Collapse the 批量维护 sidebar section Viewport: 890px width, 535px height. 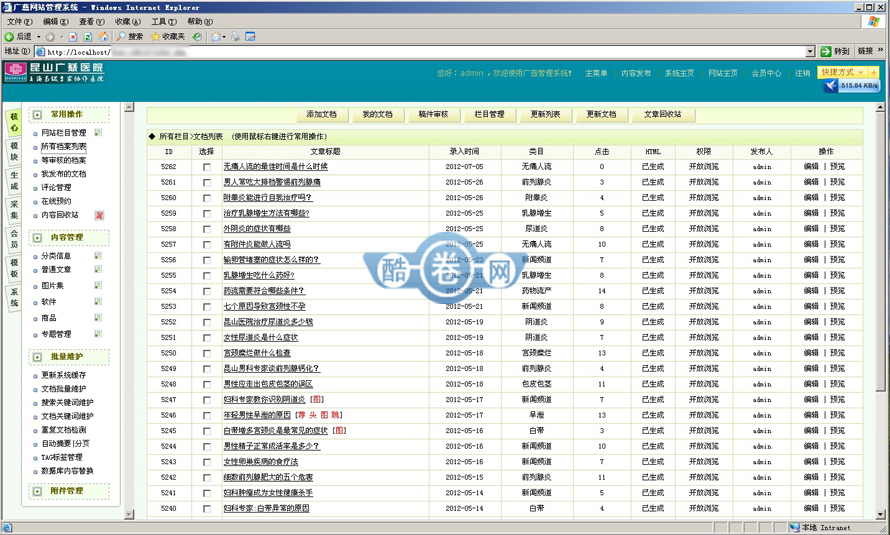pos(37,357)
